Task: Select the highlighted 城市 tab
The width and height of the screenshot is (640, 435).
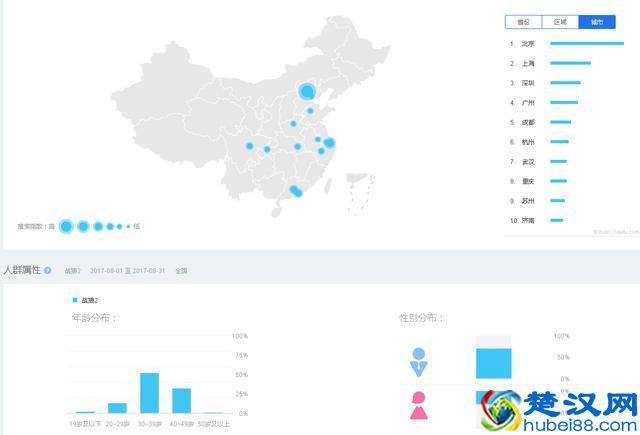Action: pyautogui.click(x=597, y=21)
